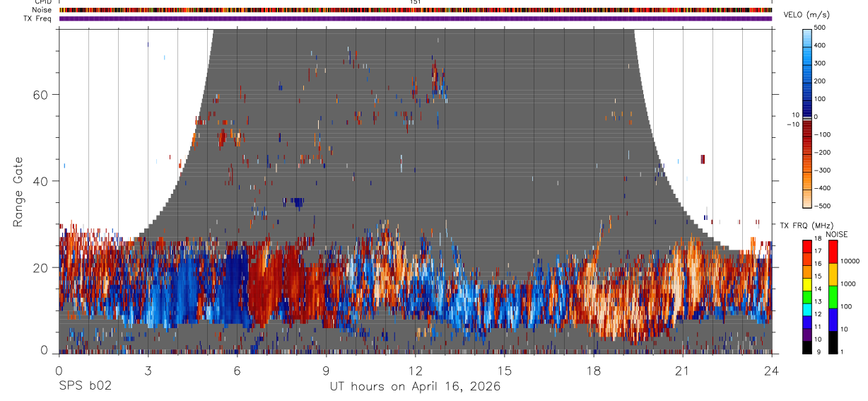Click the x-axis tick label "12"
This screenshot has width=868, height=401.
pos(416,370)
